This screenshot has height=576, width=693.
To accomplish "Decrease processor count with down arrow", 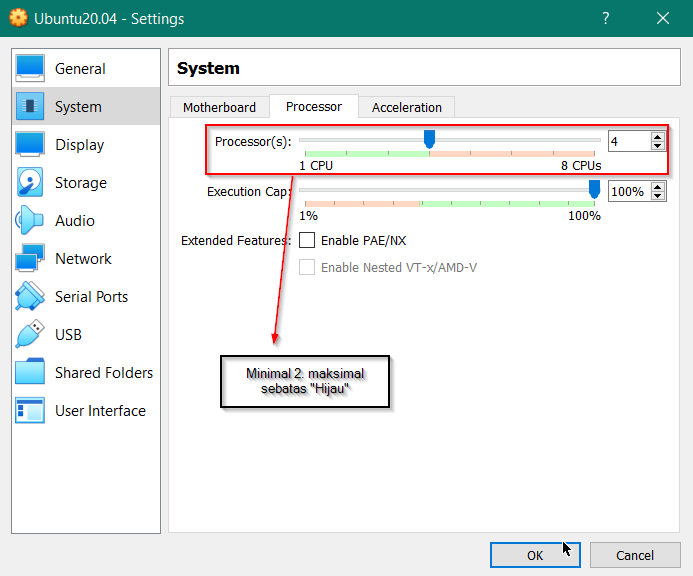I will point(657,146).
